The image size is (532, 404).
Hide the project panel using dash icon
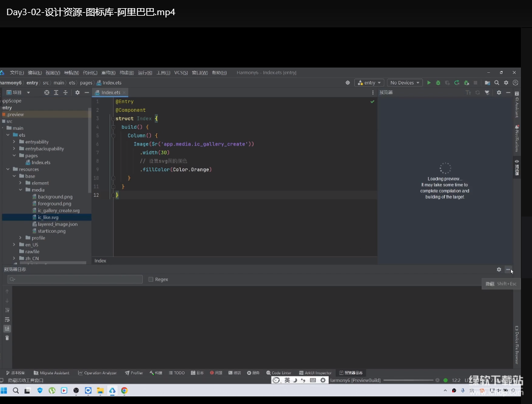click(86, 93)
